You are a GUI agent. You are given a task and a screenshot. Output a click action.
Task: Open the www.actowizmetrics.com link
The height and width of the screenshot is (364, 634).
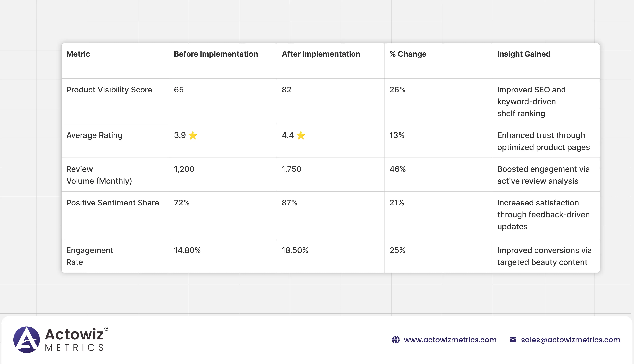pos(450,340)
